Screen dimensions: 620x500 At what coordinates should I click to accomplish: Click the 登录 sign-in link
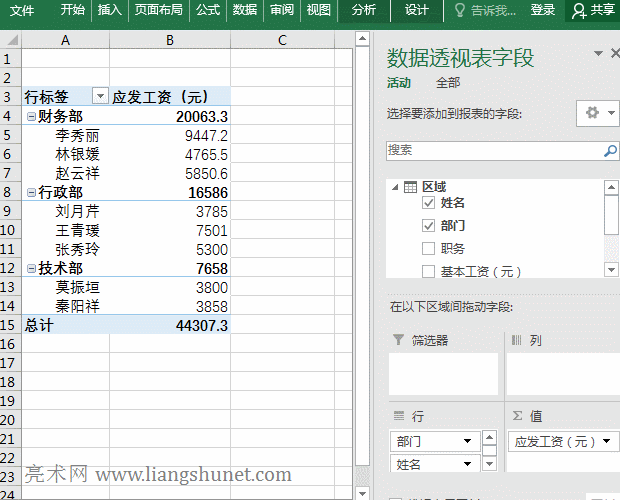542,9
